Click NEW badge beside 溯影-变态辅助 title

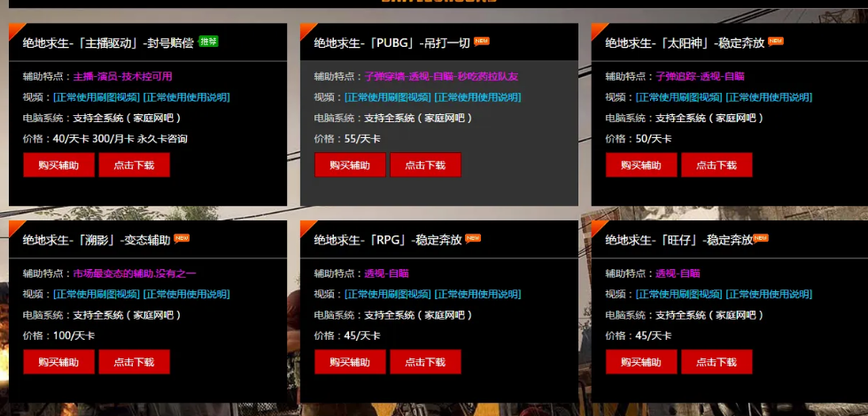tap(182, 238)
